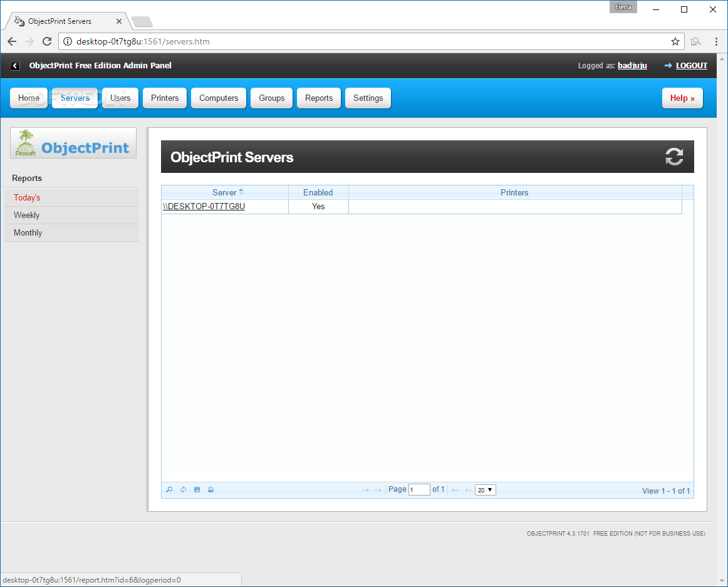This screenshot has height=587, width=728.
Task: Go to last page pager icon
Action: [x=468, y=490]
